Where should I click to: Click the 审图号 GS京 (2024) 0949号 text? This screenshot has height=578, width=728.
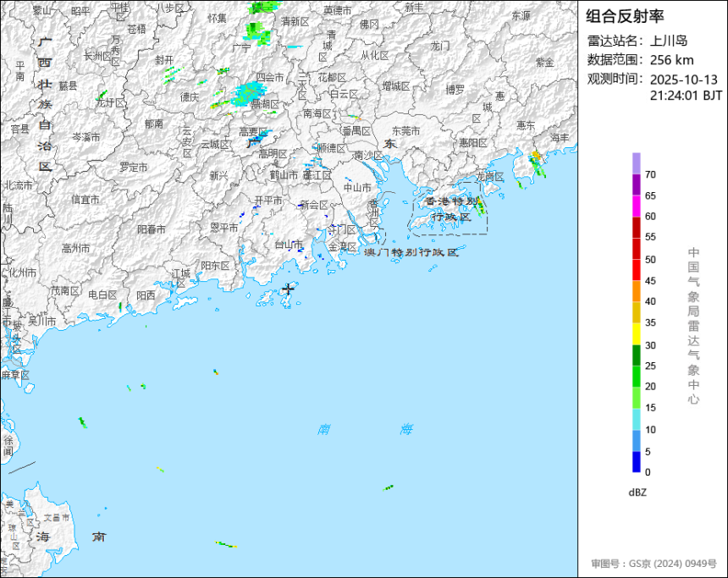[x=654, y=564]
